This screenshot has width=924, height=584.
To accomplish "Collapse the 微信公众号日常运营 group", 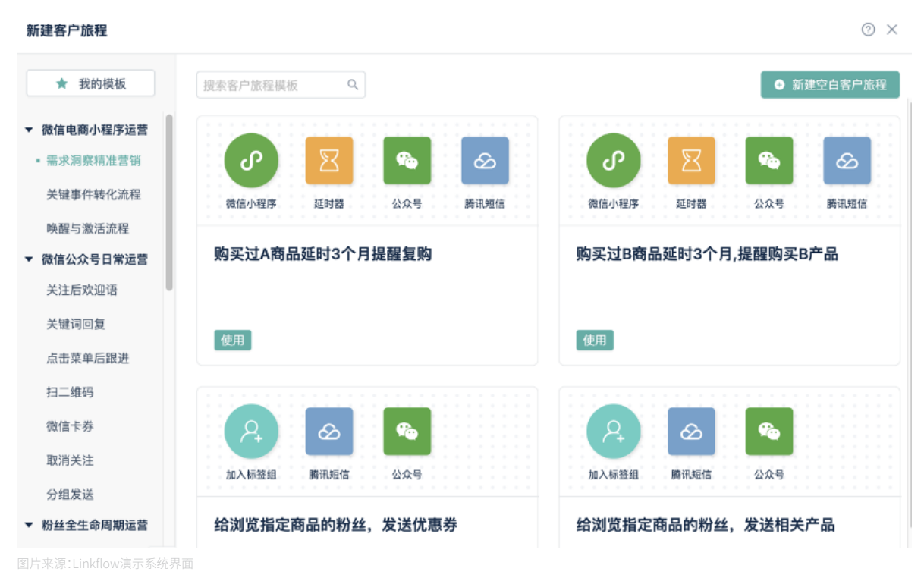I will pos(29,259).
